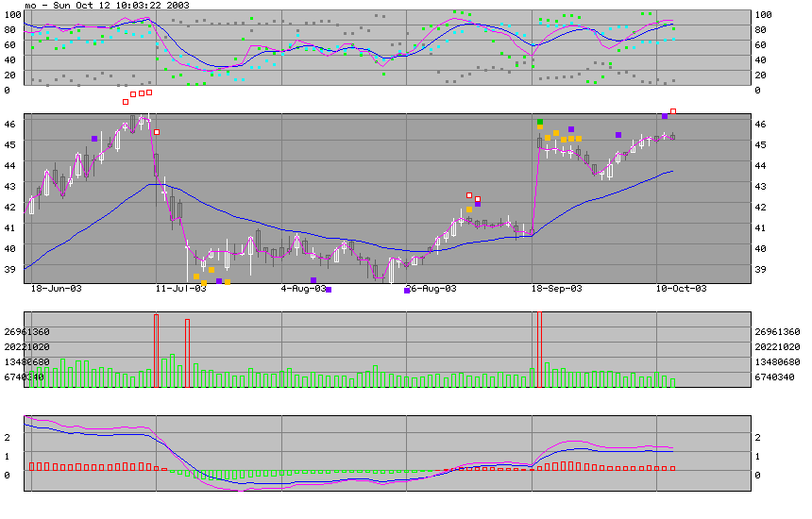
Task: Click the orange square marker near the early-September candles
Action: pyautogui.click(x=469, y=209)
